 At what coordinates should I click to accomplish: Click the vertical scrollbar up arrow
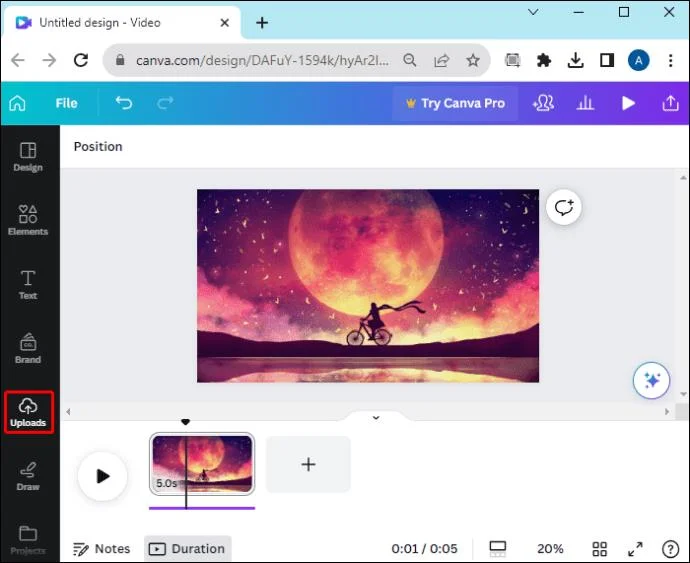[x=683, y=178]
